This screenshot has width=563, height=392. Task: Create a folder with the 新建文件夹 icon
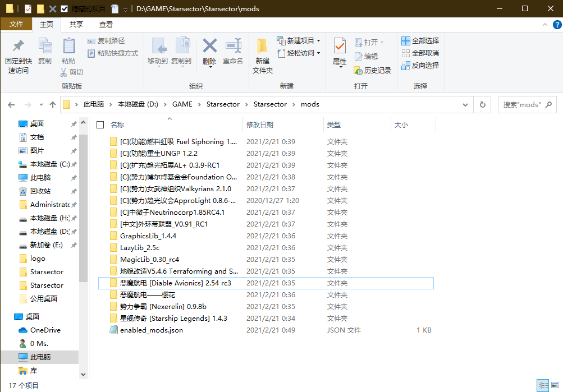262,47
